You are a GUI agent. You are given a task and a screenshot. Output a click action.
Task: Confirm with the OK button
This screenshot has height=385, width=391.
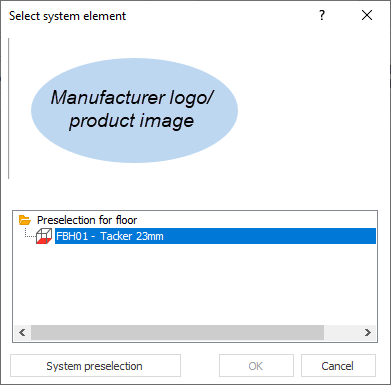click(x=256, y=366)
